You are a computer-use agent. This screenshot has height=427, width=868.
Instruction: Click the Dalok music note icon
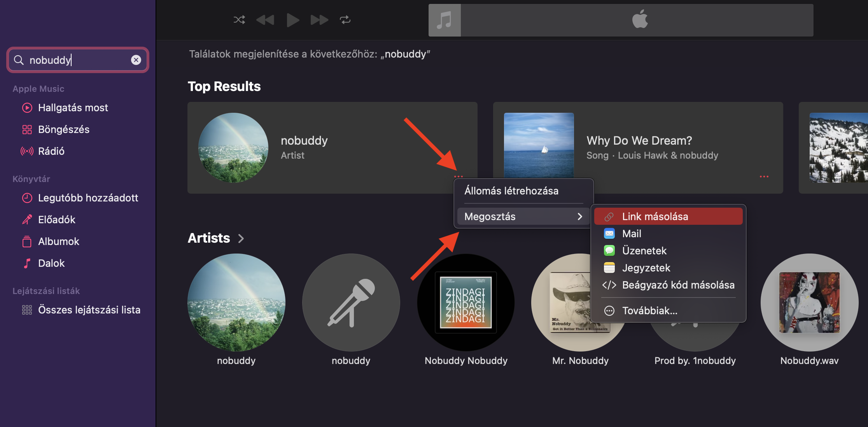(x=27, y=263)
